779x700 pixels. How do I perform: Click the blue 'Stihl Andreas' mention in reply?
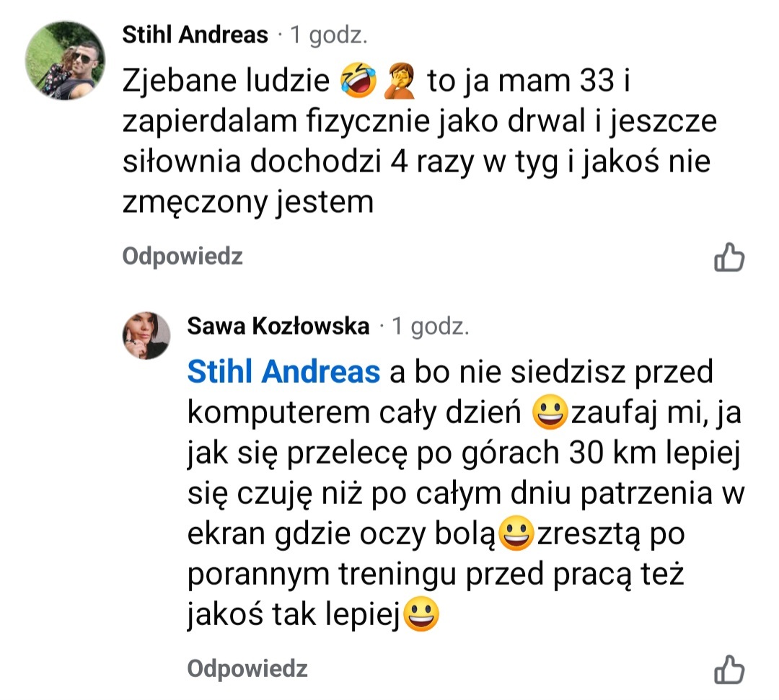tap(283, 371)
